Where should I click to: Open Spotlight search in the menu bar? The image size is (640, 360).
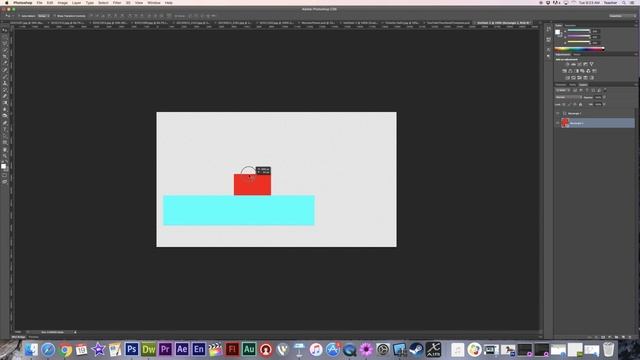[x=624, y=3]
